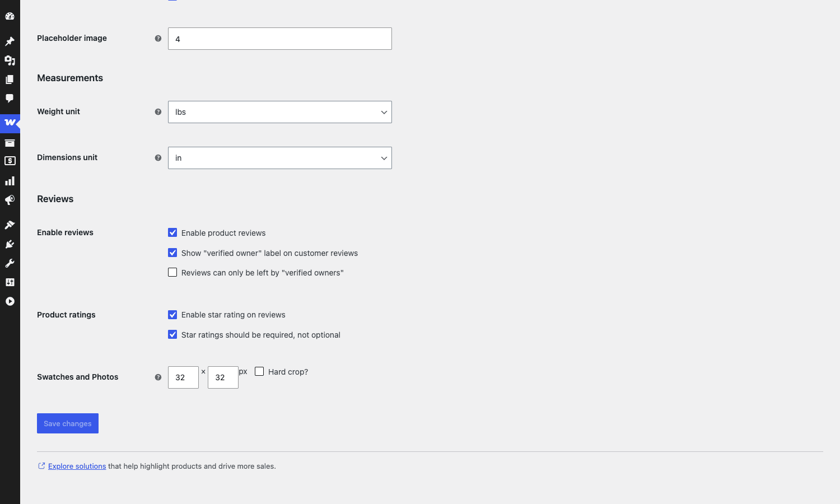Follow the Explore solutions link
This screenshot has height=504, width=840.
pyautogui.click(x=77, y=466)
